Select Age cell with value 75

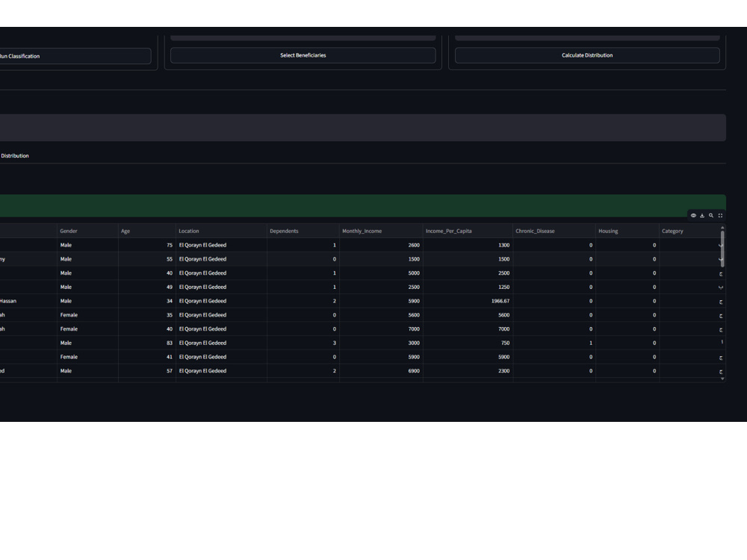[146, 245]
